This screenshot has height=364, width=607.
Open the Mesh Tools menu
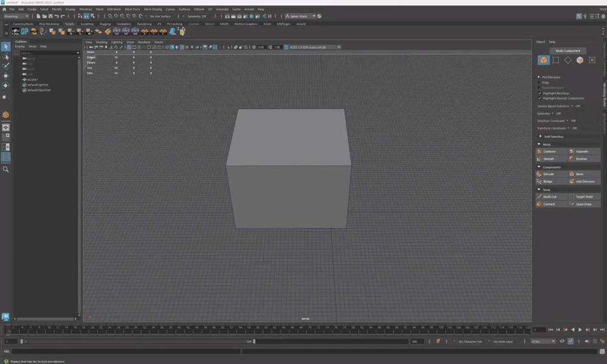[132, 9]
